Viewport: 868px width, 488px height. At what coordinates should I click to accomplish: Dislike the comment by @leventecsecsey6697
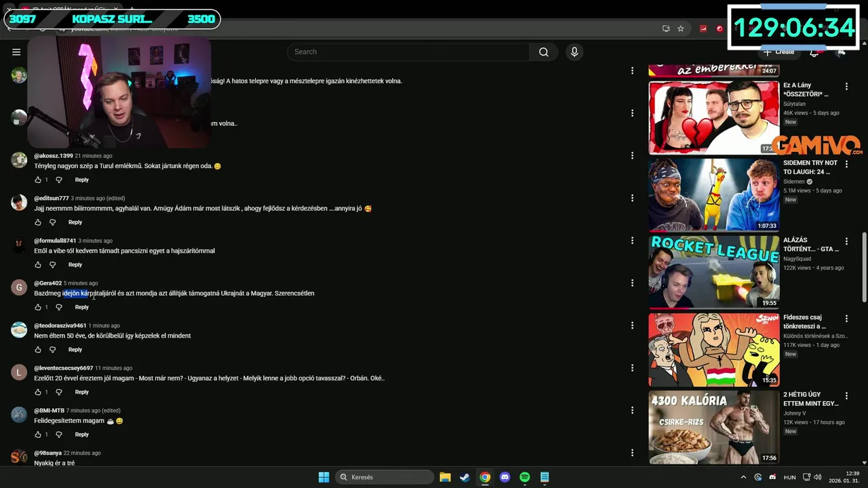[59, 392]
